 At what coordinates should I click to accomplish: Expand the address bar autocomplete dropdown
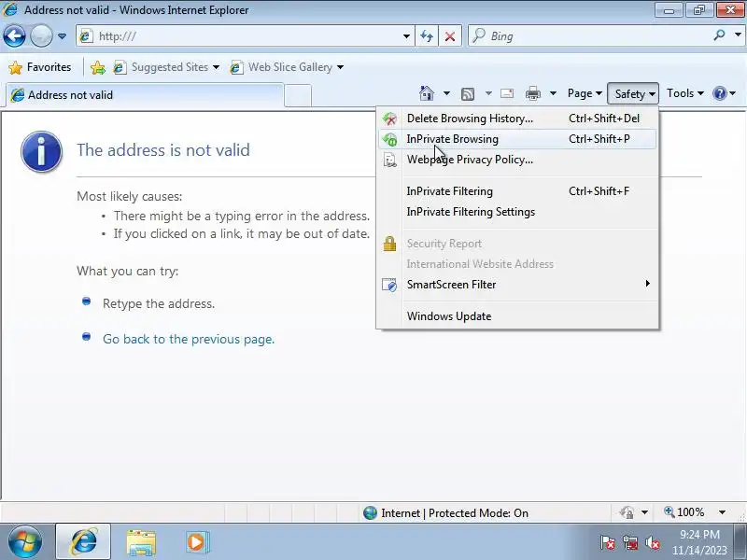click(406, 36)
